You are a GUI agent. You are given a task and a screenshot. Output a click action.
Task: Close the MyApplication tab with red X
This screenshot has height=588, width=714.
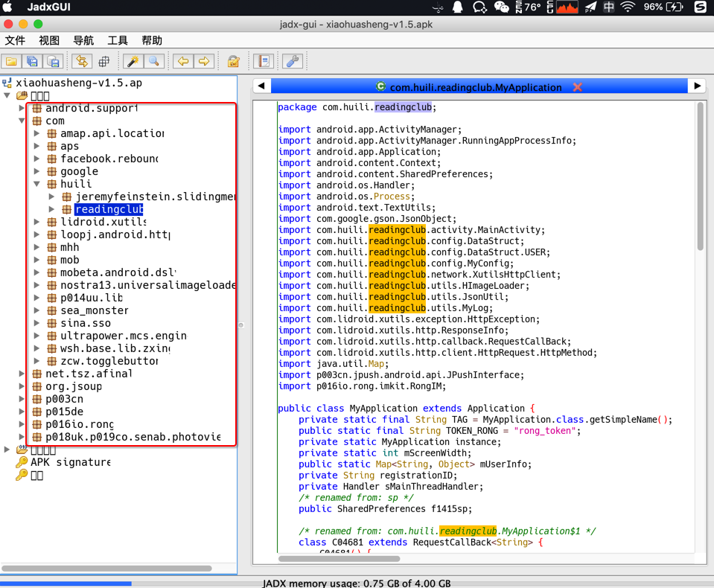tap(578, 87)
